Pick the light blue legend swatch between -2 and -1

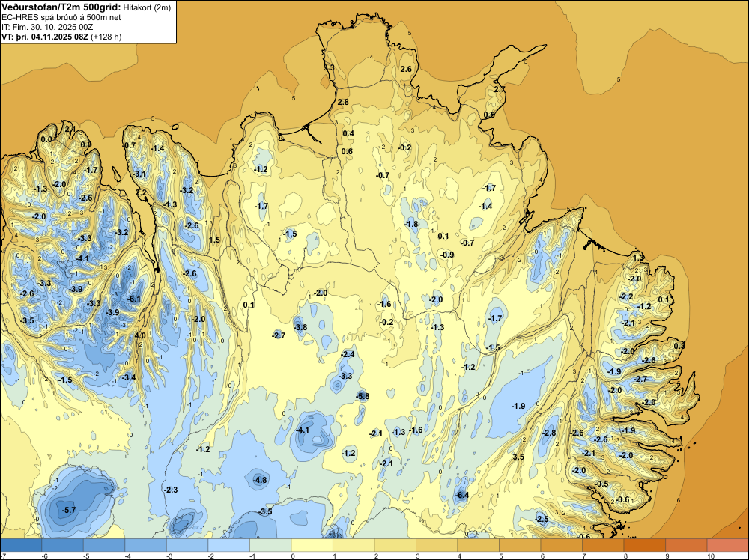[x=229, y=545]
